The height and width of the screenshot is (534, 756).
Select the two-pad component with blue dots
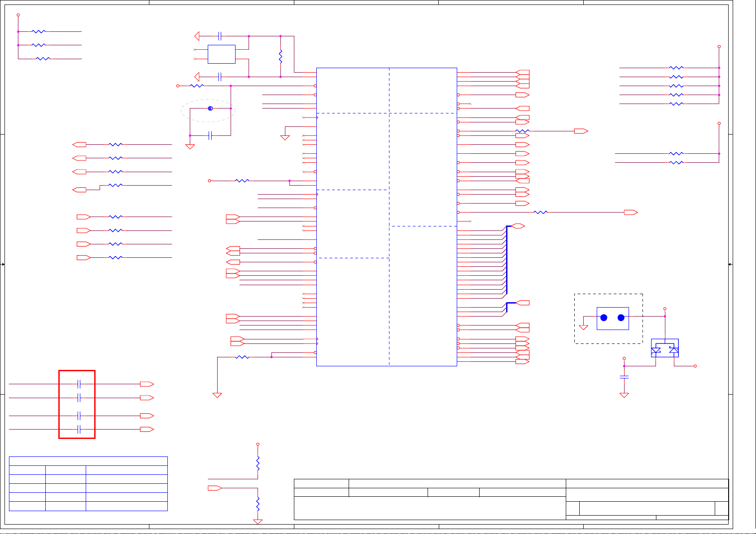point(612,318)
